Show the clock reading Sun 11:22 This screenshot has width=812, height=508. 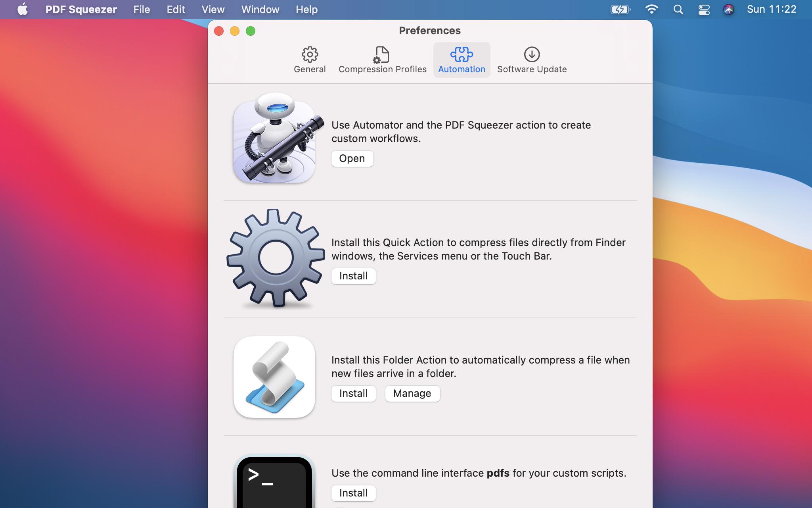pyautogui.click(x=772, y=9)
